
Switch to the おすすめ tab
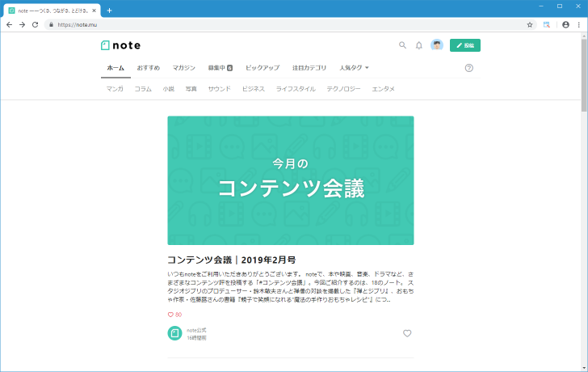click(x=148, y=68)
